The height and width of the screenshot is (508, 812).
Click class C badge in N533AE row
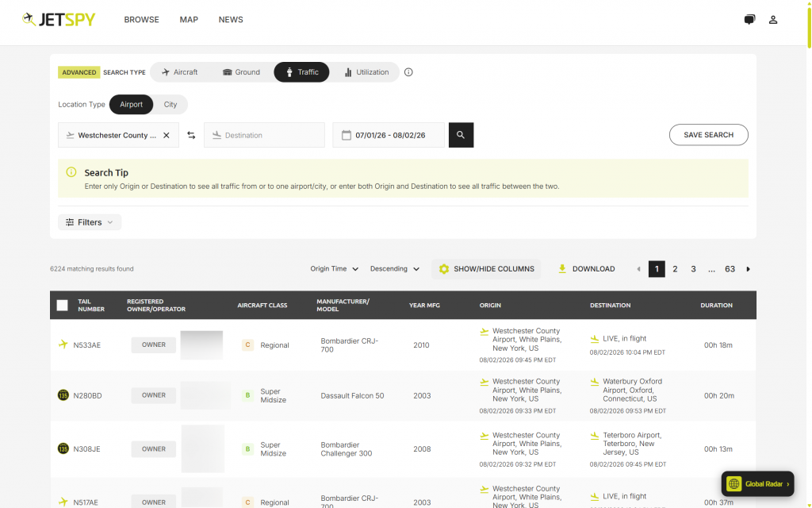[247, 344]
